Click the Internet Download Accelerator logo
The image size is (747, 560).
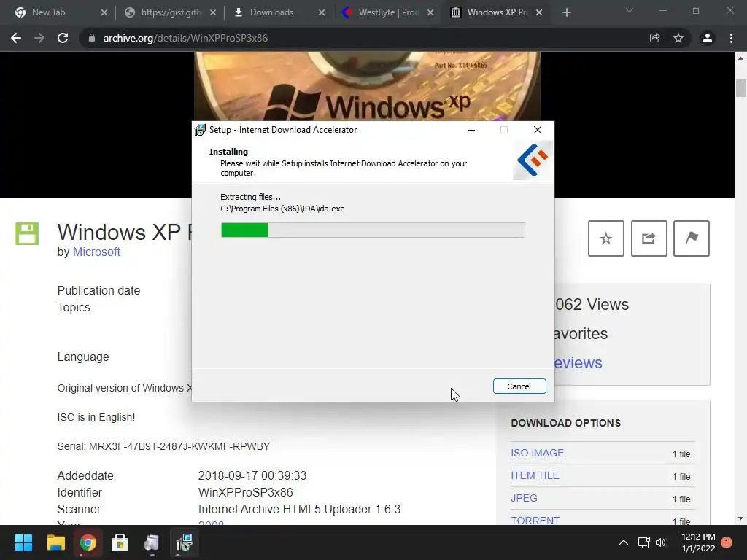coord(533,160)
